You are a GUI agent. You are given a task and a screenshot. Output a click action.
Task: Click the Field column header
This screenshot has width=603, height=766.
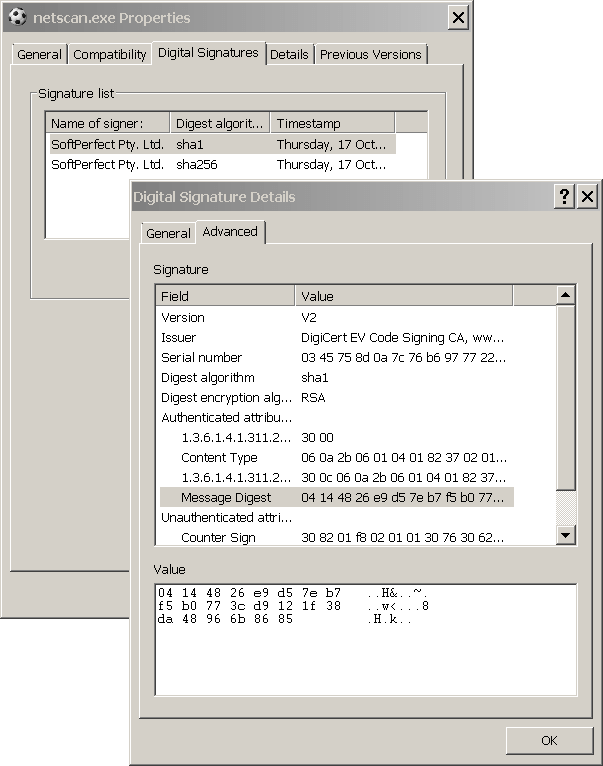[225, 296]
